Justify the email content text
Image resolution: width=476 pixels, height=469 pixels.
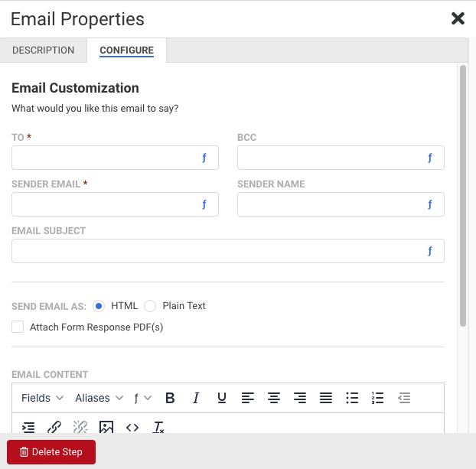point(326,398)
